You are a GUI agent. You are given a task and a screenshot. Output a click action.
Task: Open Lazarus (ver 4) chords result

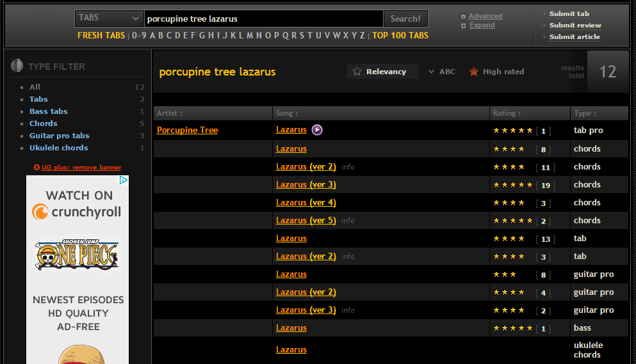tap(306, 202)
